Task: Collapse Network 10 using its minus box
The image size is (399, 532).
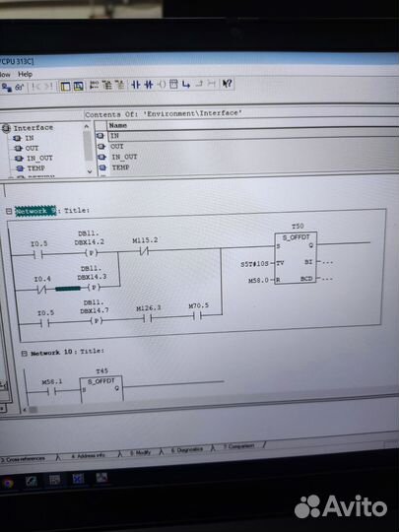Action: (24, 354)
